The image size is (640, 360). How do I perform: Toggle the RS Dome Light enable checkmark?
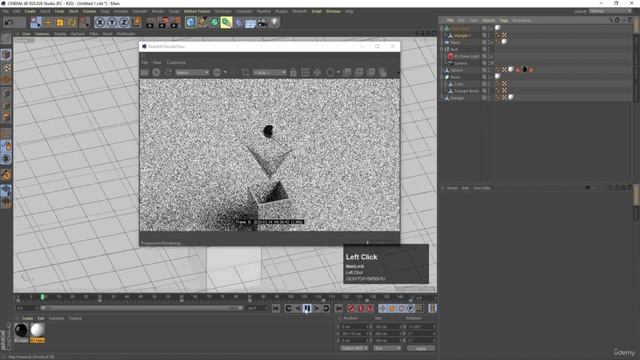point(491,56)
